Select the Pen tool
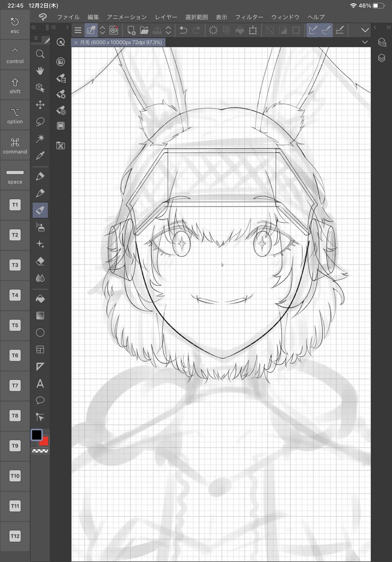Screen dimensions: 392x562 40,176
